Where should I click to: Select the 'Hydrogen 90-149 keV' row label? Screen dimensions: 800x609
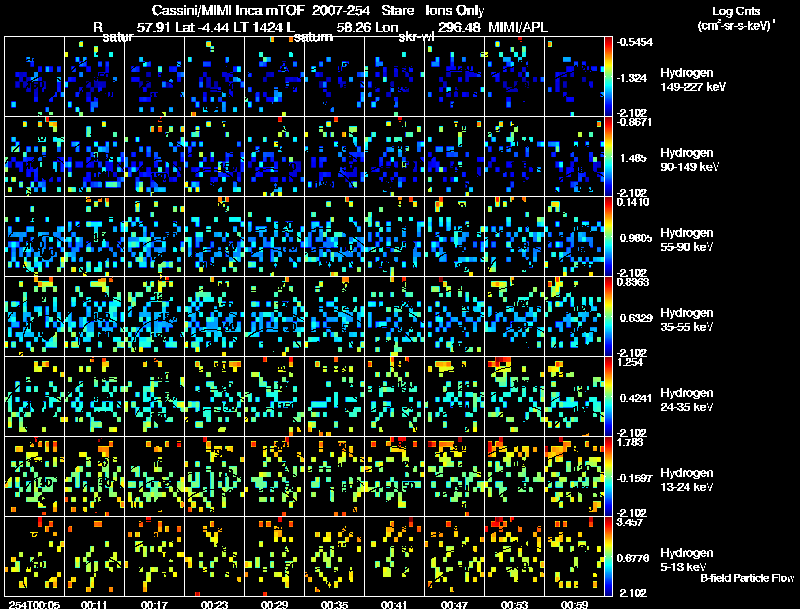[x=690, y=160]
